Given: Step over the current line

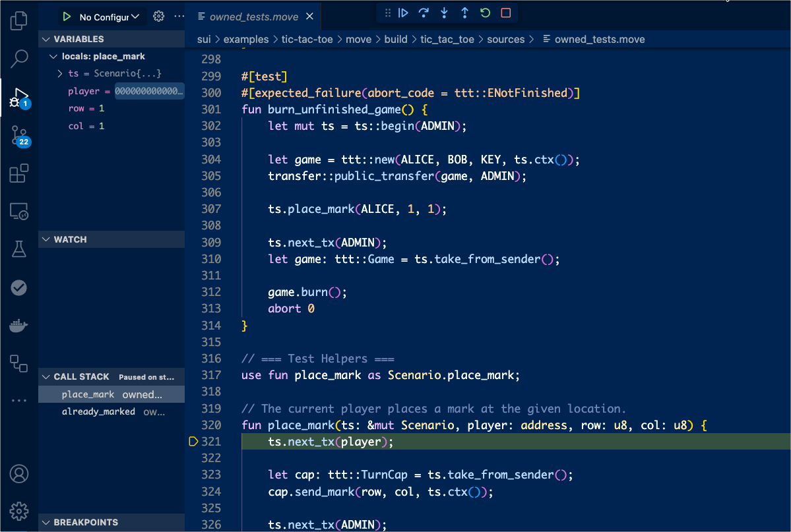Looking at the screenshot, I should pyautogui.click(x=424, y=13).
